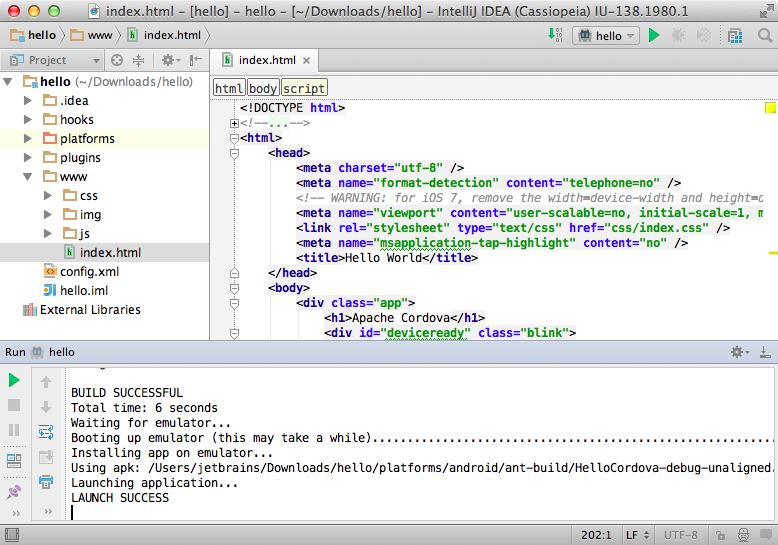Viewport: 778px width, 545px height.
Task: Expand the .idea folder
Action: (x=28, y=101)
